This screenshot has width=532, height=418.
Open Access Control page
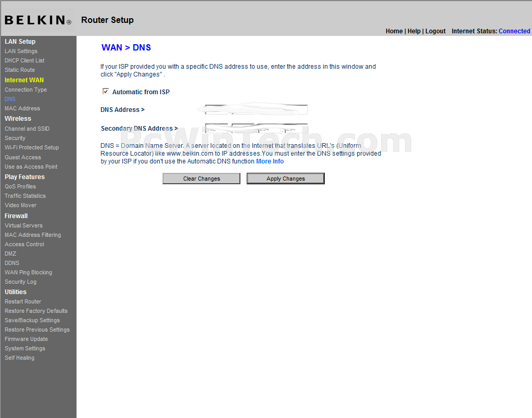coord(24,244)
